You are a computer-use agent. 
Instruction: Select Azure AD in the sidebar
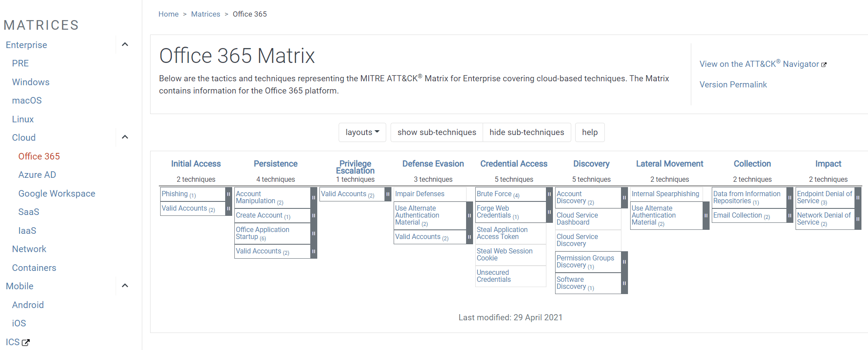(37, 175)
